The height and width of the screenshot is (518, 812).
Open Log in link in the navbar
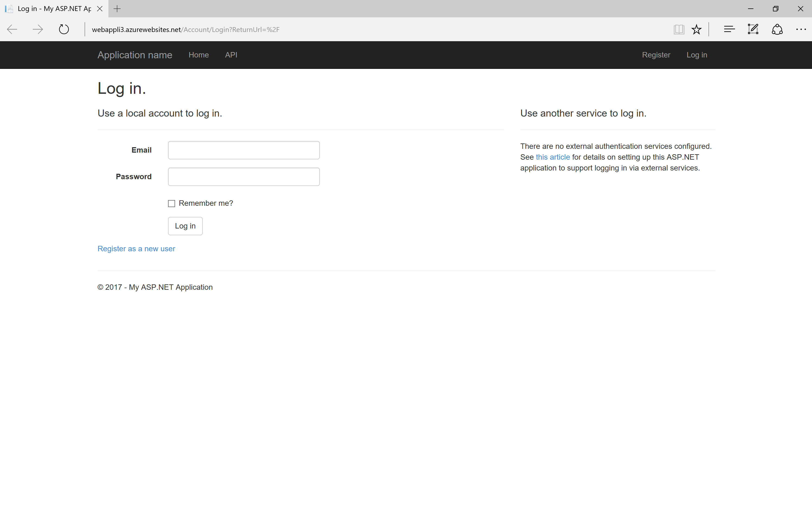(697, 55)
